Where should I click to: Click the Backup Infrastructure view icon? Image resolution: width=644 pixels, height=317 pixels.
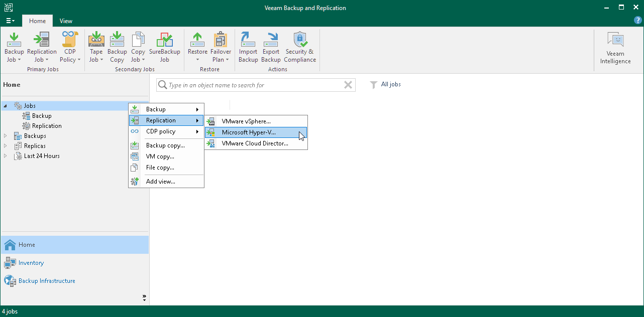10,281
